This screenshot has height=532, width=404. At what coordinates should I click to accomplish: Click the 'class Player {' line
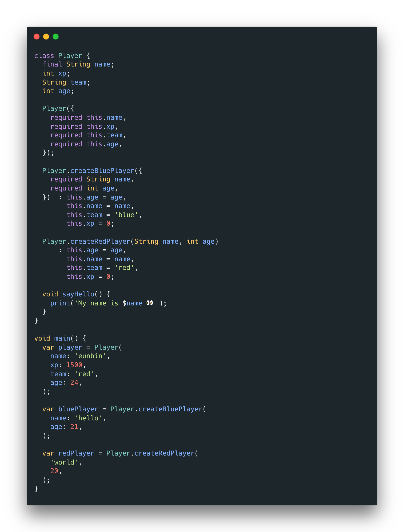pos(62,56)
